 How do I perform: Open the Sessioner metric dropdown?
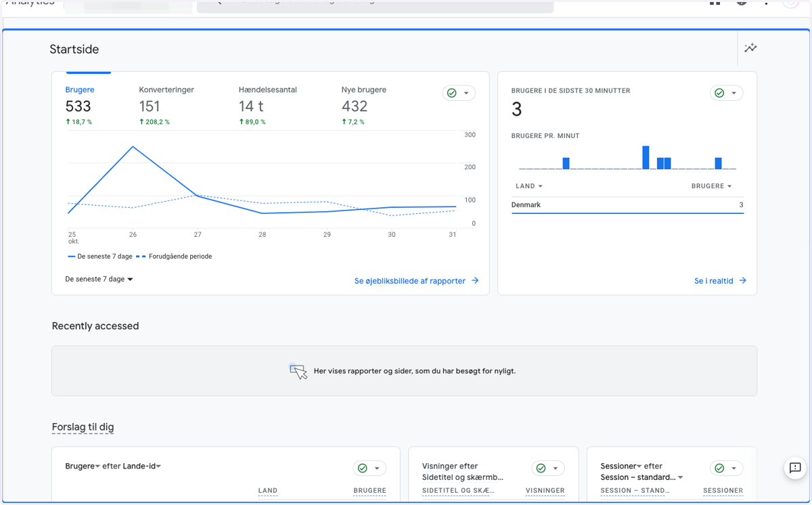(621, 466)
